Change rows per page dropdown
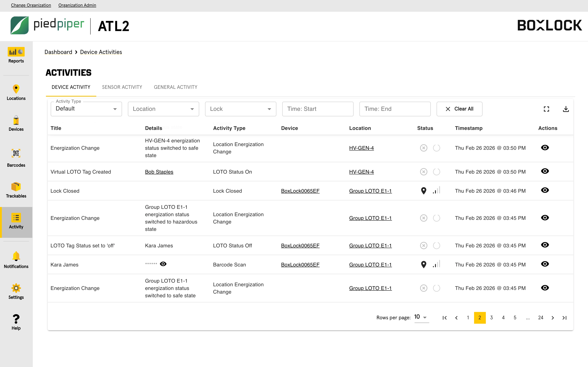The height and width of the screenshot is (367, 588). coord(421,317)
